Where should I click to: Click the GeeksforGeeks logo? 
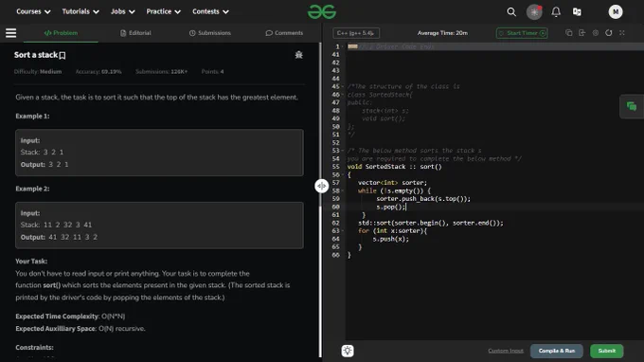pyautogui.click(x=322, y=12)
